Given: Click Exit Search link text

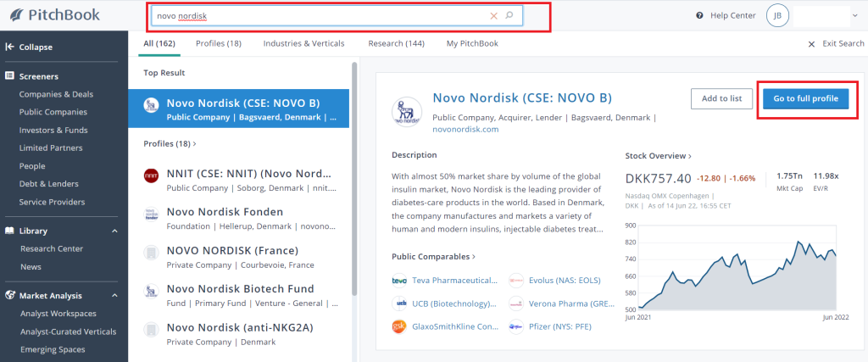Looking at the screenshot, I should (x=843, y=44).
